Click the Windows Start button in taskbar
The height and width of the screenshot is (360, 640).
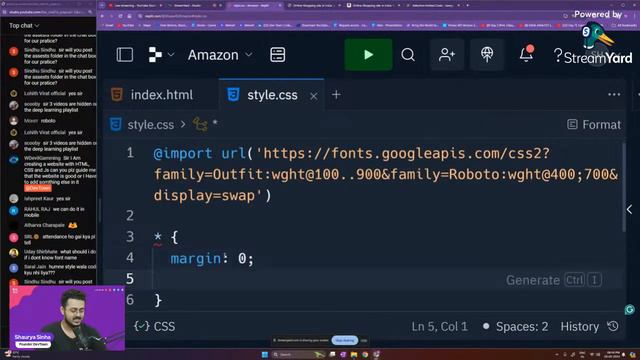264,354
